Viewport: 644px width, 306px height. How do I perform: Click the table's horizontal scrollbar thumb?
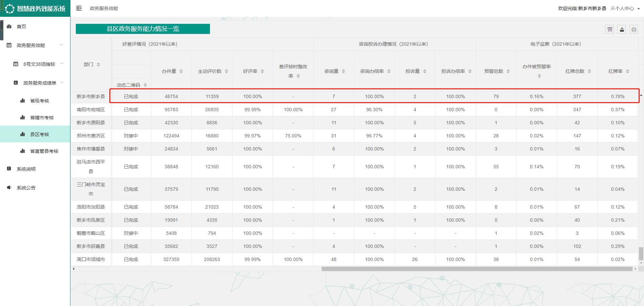pos(477,269)
